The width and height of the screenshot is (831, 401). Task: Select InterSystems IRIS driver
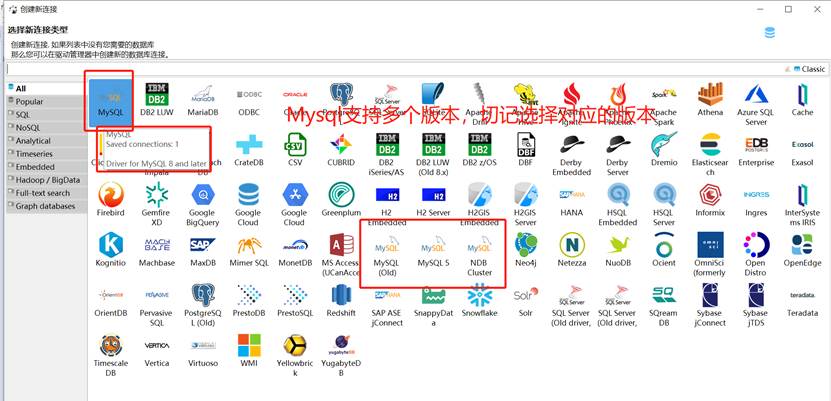coord(802,204)
